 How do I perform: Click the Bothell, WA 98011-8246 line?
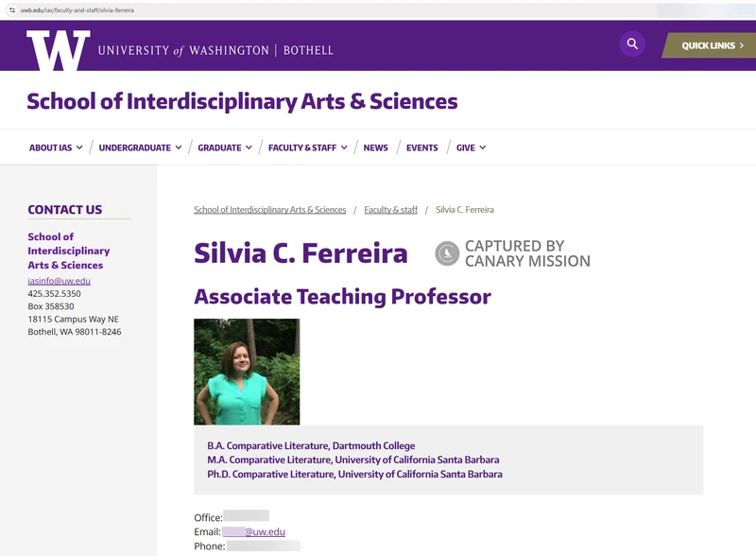pyautogui.click(x=75, y=332)
